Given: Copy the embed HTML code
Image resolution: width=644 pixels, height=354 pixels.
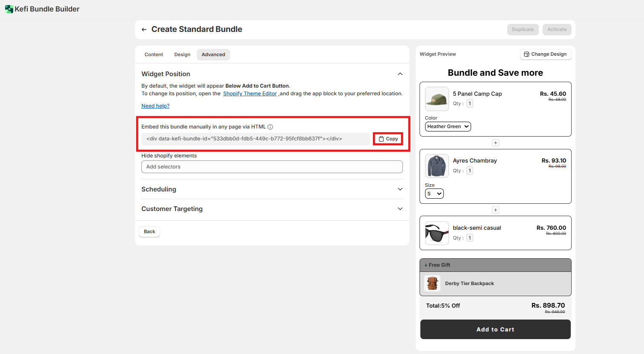Looking at the screenshot, I should pos(388,139).
